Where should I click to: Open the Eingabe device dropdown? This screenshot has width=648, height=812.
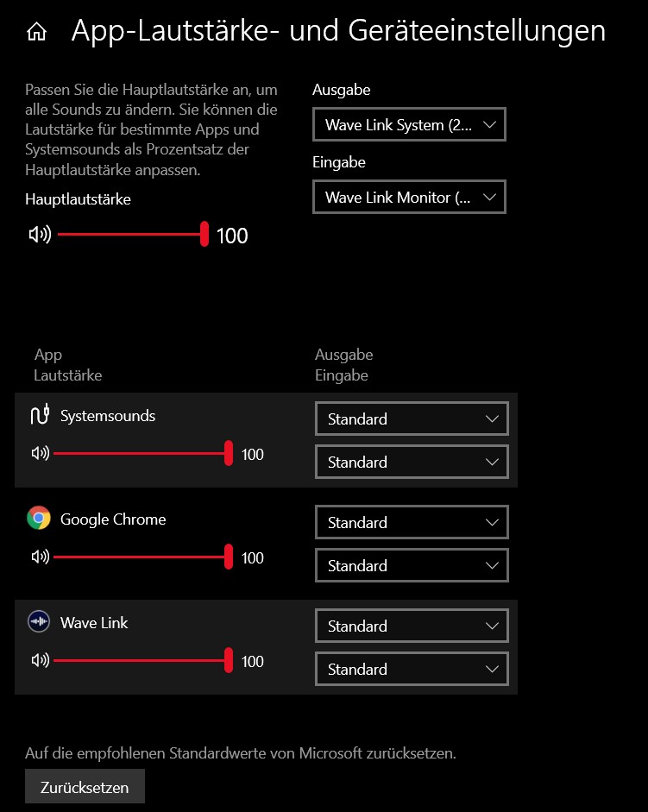(x=409, y=198)
